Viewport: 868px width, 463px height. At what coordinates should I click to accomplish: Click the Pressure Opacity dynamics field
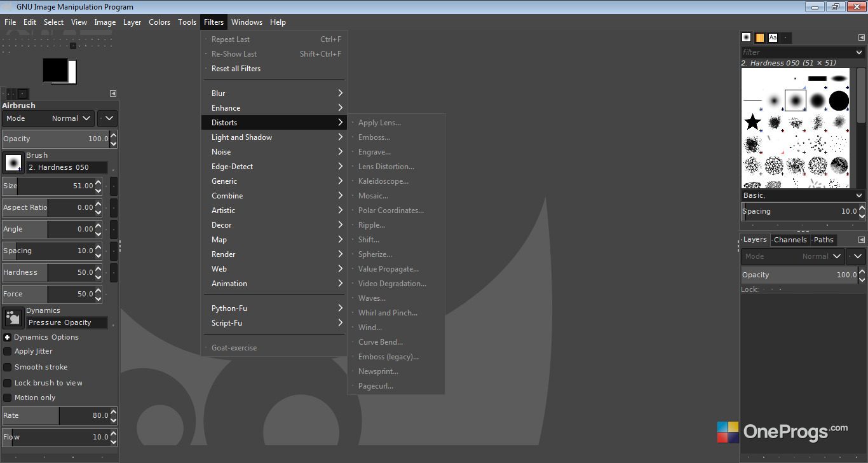67,322
